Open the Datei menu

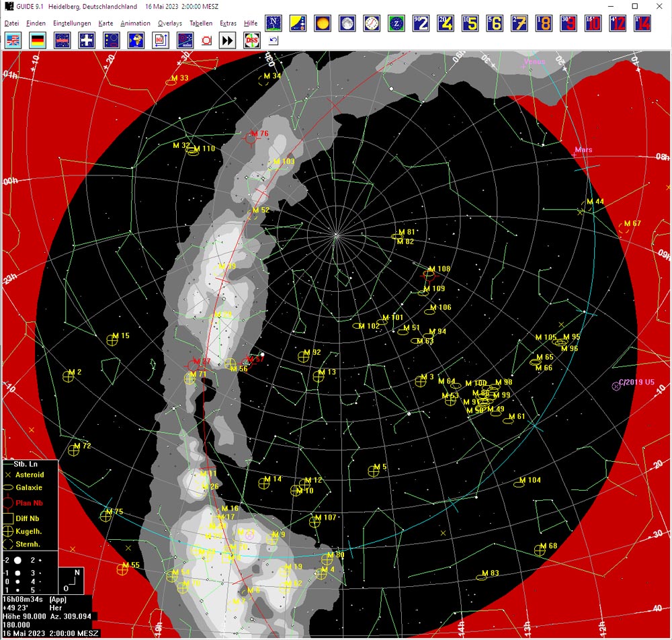pyautogui.click(x=11, y=23)
